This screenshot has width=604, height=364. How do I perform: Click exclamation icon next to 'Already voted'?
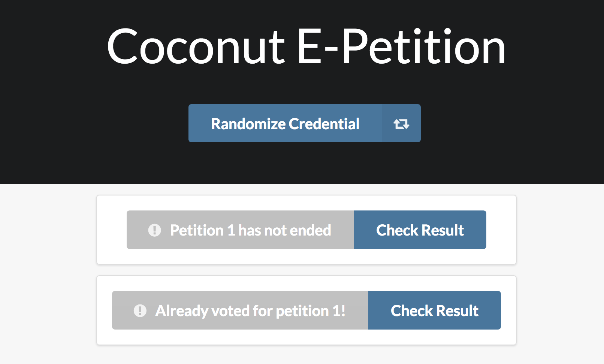tap(140, 310)
